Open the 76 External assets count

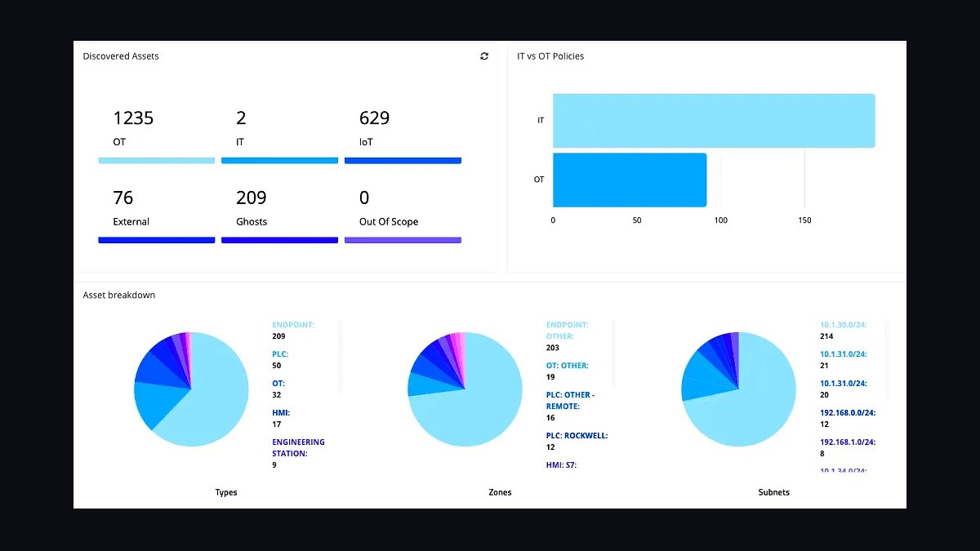pyautogui.click(x=122, y=198)
